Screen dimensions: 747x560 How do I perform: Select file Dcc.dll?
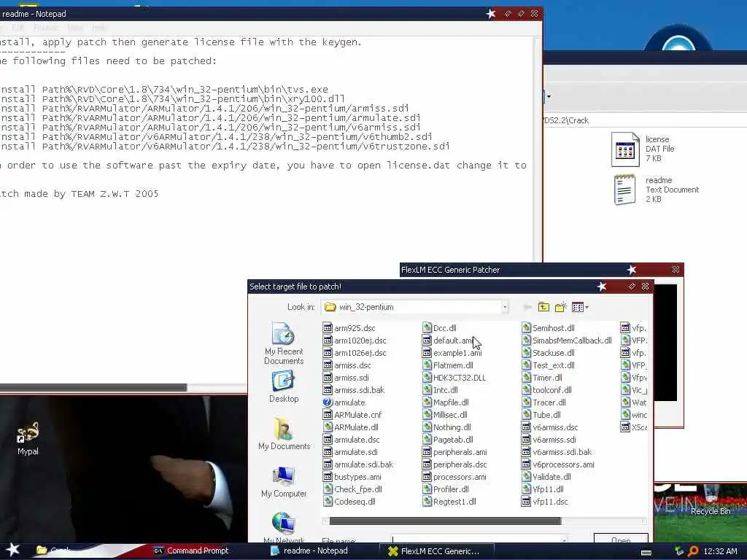(x=439, y=328)
